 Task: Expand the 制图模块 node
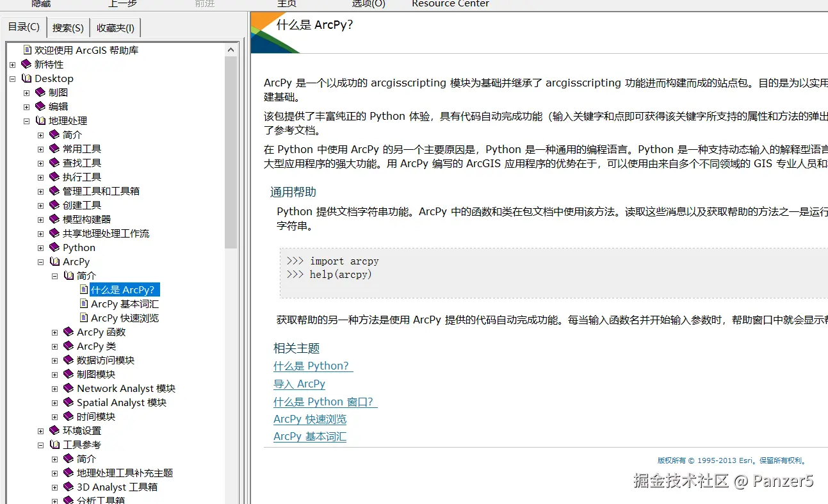[x=55, y=375]
